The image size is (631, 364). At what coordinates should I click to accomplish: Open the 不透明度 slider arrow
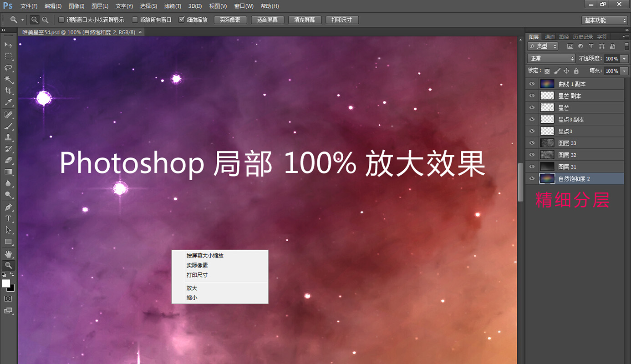click(624, 59)
